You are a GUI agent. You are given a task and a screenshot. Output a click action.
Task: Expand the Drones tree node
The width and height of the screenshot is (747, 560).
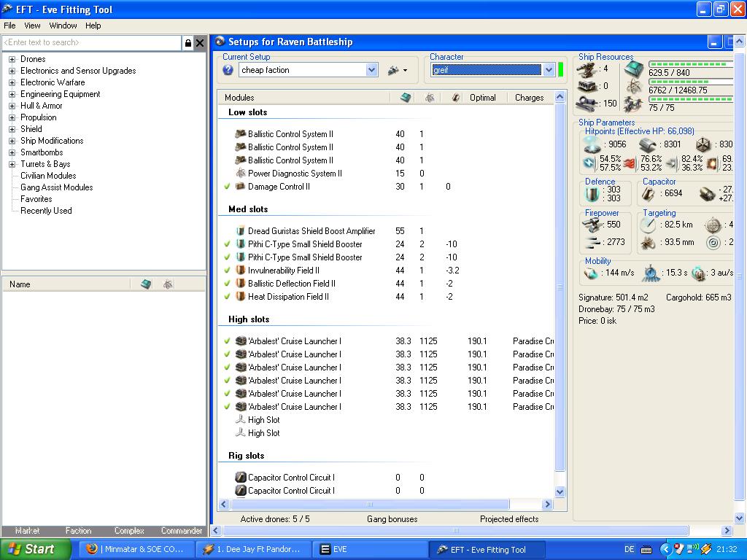click(x=12, y=59)
